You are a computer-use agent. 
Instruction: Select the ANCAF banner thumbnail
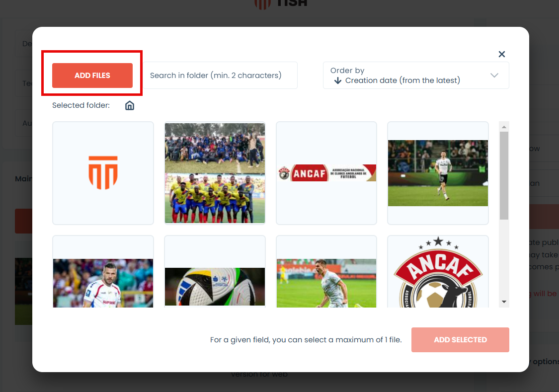326,173
